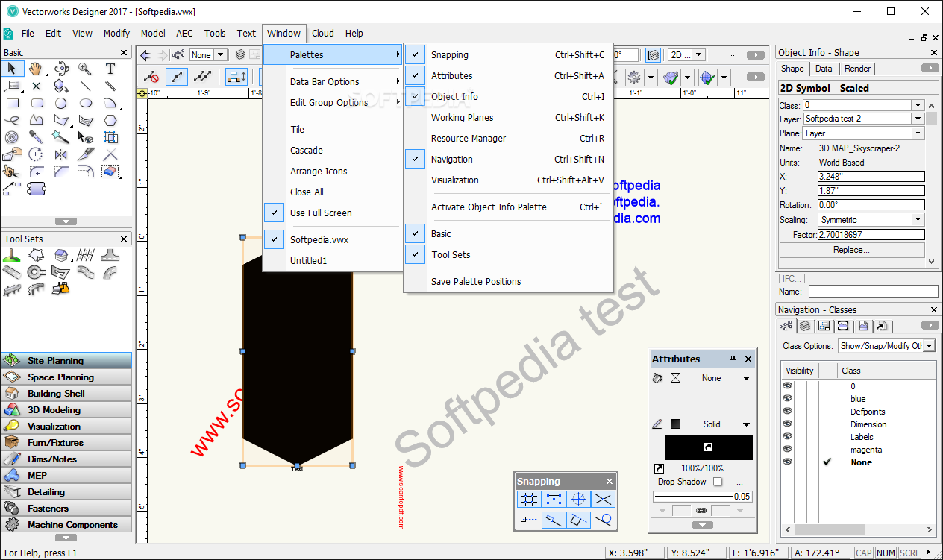Select the Rectangle tool
Screen dimensions: 943x560
[x=12, y=103]
